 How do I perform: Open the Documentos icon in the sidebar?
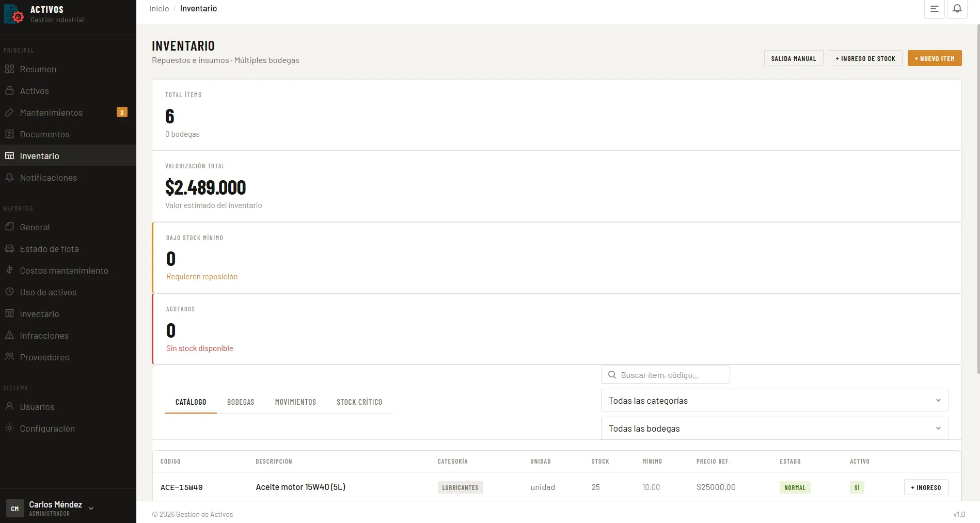[10, 134]
